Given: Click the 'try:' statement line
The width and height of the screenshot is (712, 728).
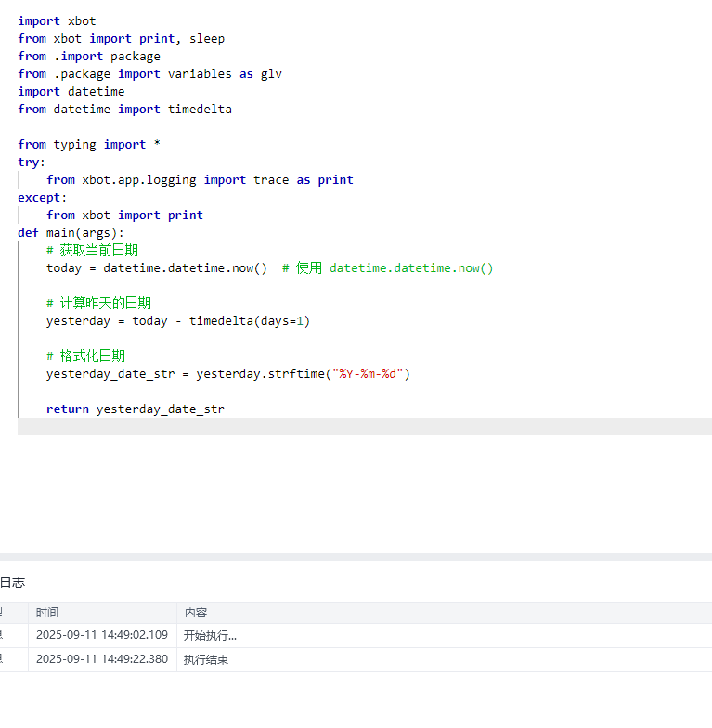Looking at the screenshot, I should 32,162.
